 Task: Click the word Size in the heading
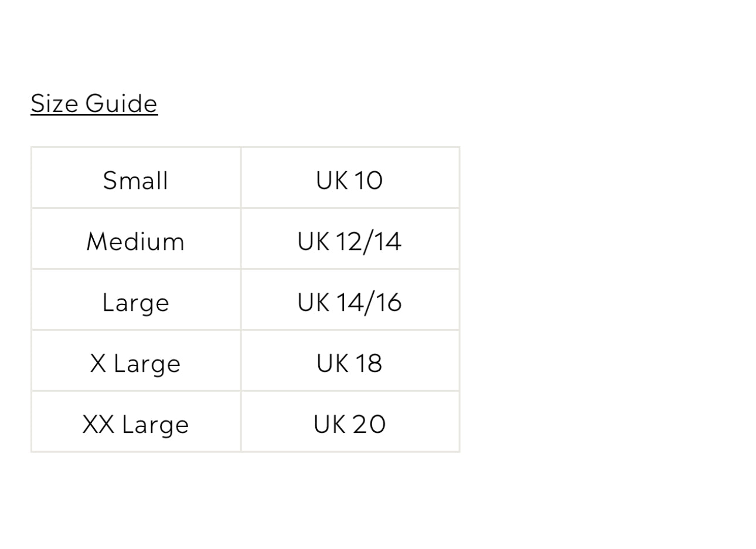55,103
